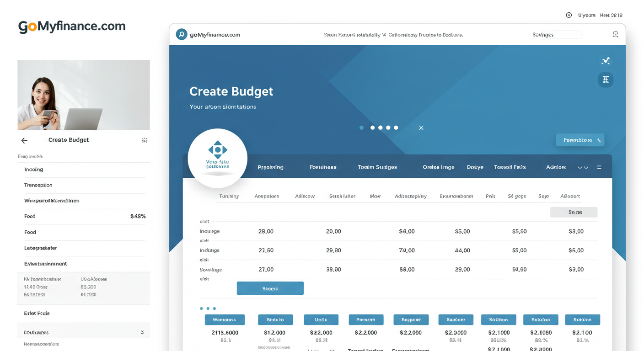Image resolution: width=644 pixels, height=351 pixels.
Task: Dismiss the banner with the X toggle
Action: (x=421, y=128)
